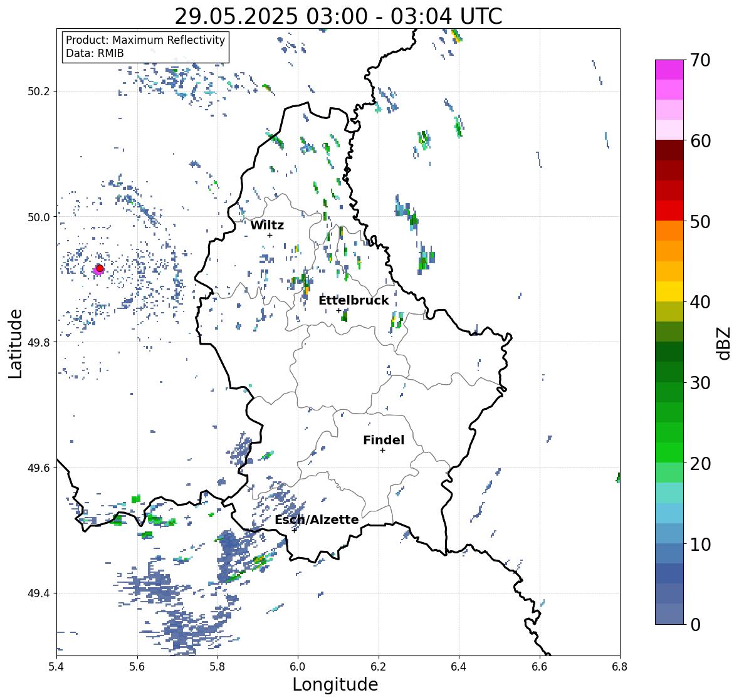Select the Esch/Alzette station label
This screenshot has width=739, height=700.
point(317,520)
